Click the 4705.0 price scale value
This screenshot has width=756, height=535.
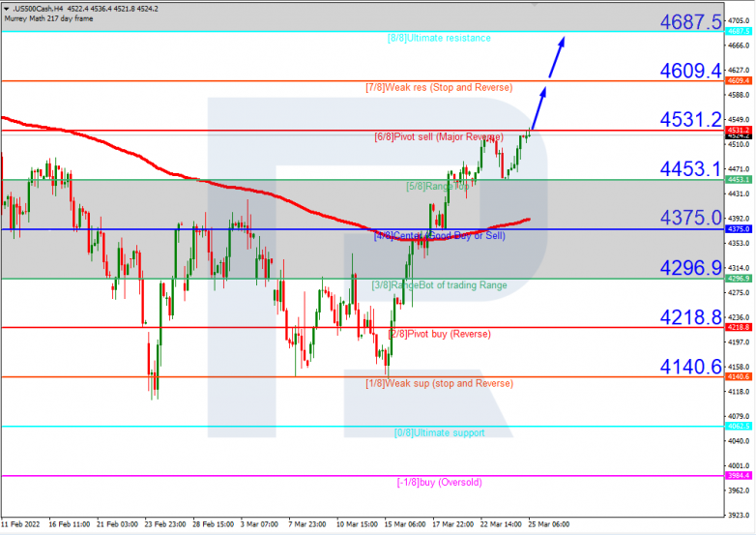pyautogui.click(x=739, y=20)
